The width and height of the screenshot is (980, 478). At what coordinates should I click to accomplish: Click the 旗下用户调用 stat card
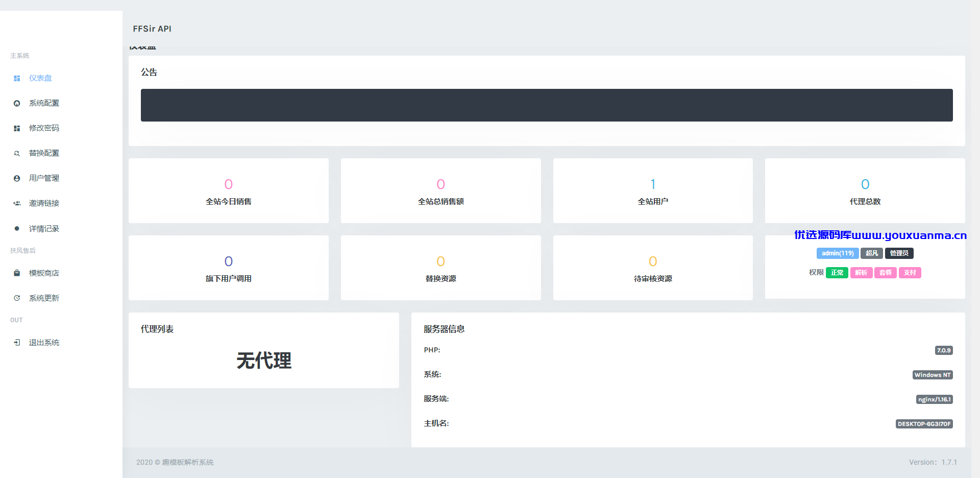229,268
